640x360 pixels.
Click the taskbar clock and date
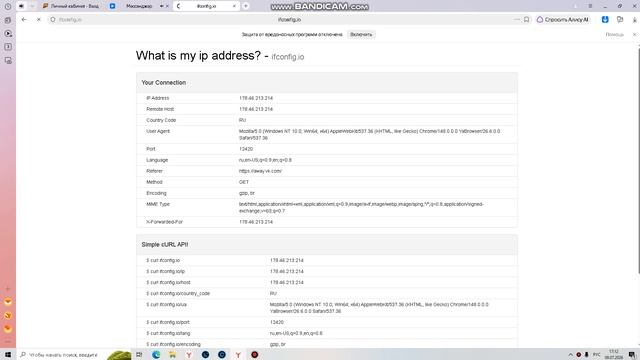pyautogui.click(x=613, y=355)
